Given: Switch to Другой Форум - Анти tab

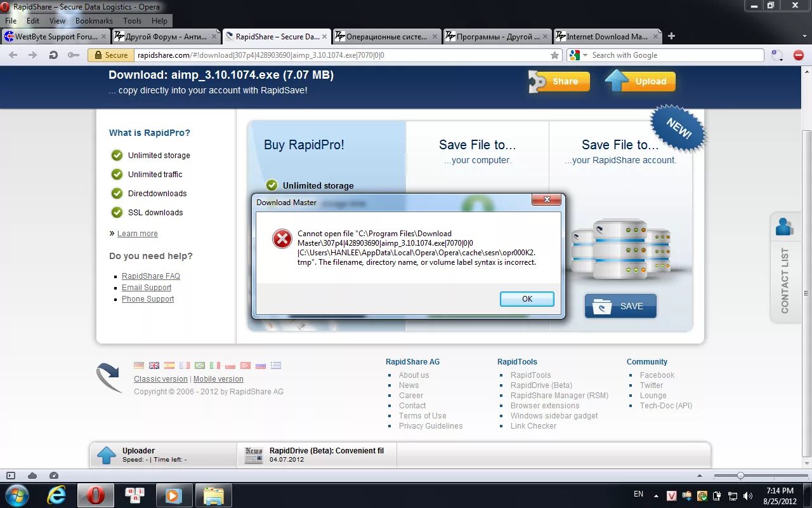Looking at the screenshot, I should [166, 37].
